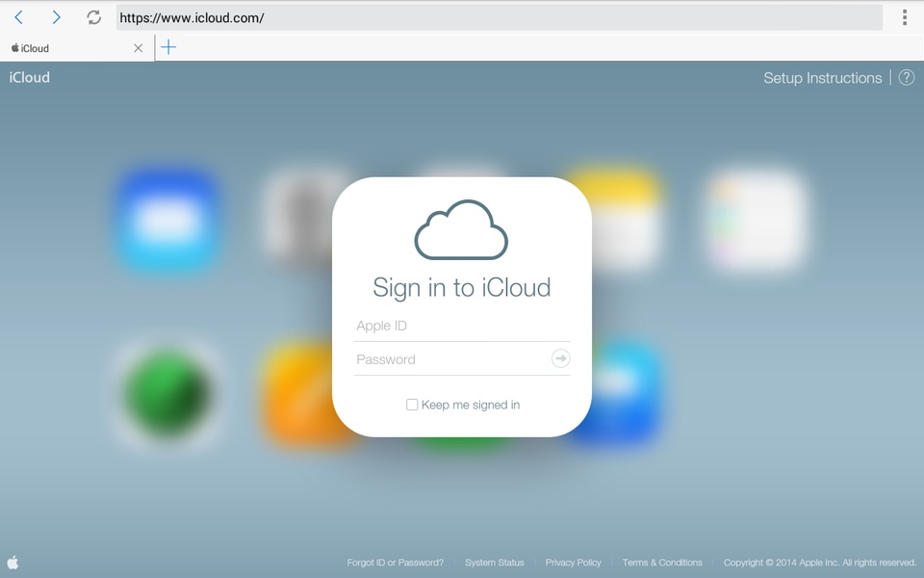
Task: Close the iCloud browser tab
Action: [x=138, y=48]
